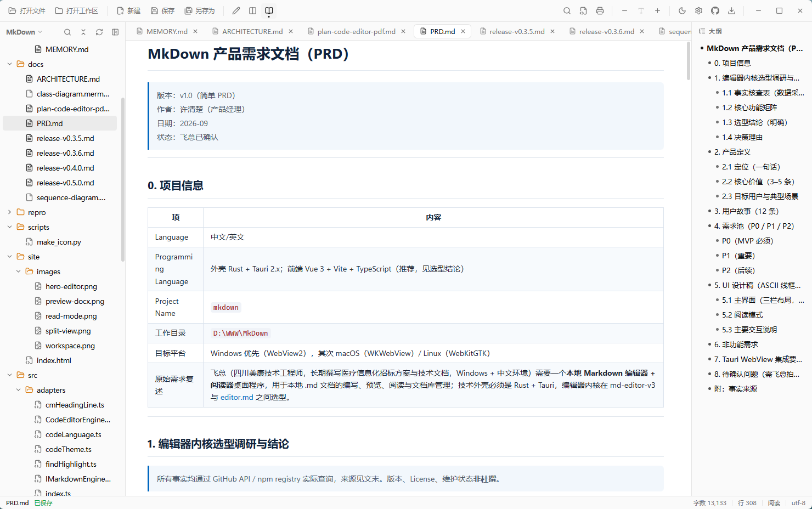
Task: Close the PRD.md tab
Action: point(463,31)
